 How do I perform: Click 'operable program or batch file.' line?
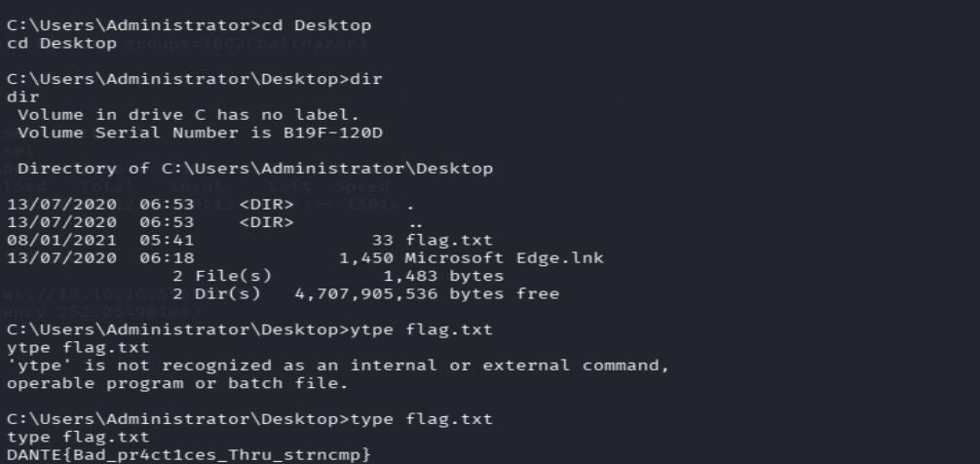(177, 383)
